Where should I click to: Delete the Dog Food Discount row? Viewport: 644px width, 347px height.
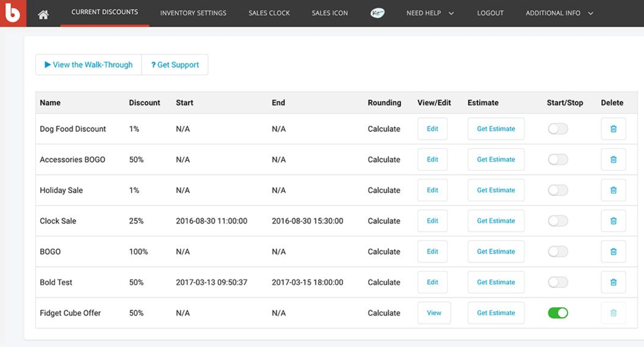tap(613, 129)
